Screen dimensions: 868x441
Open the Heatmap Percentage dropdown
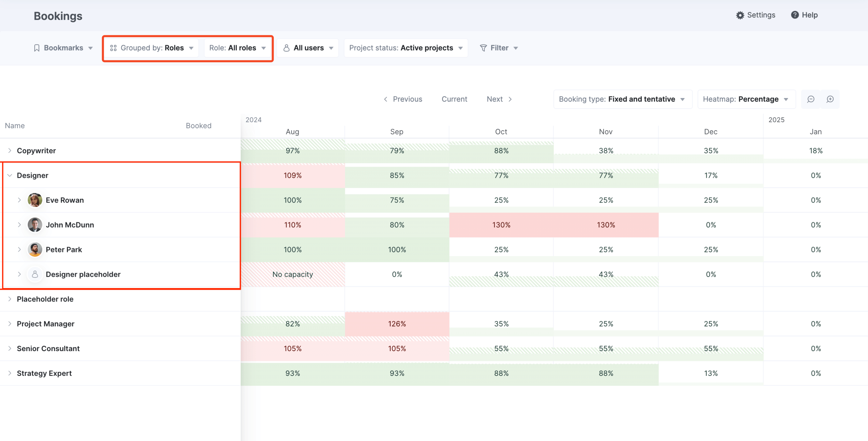746,99
